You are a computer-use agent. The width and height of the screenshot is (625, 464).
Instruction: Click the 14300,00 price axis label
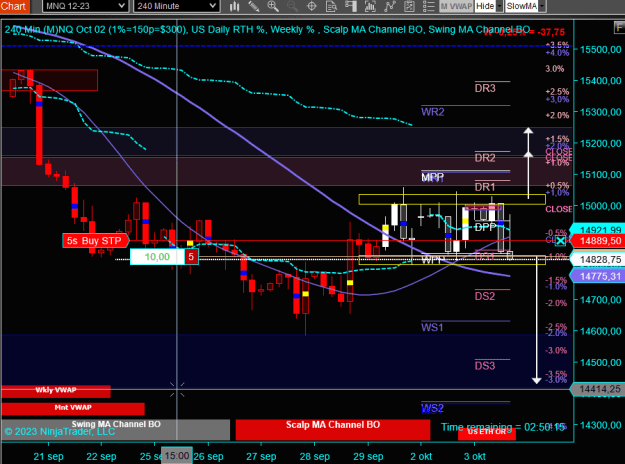point(601,425)
